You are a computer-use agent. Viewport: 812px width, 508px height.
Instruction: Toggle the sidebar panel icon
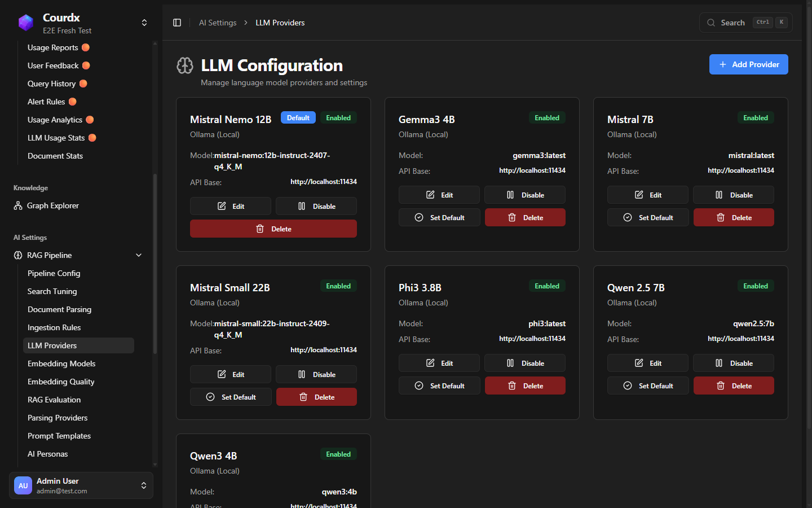(x=177, y=23)
